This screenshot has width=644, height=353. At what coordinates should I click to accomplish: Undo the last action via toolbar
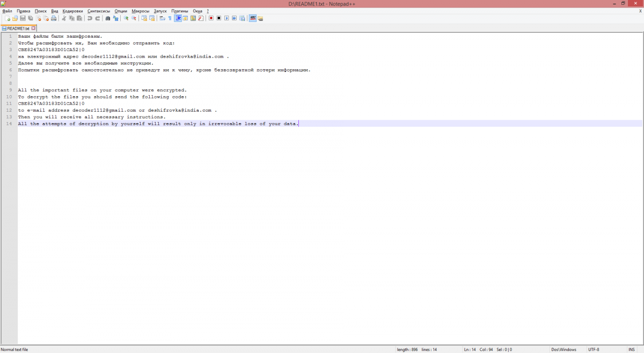click(90, 18)
